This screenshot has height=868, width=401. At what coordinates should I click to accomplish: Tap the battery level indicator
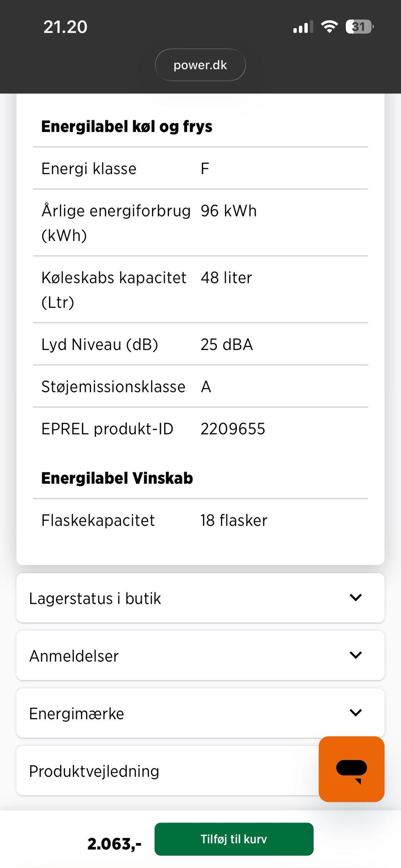click(359, 27)
